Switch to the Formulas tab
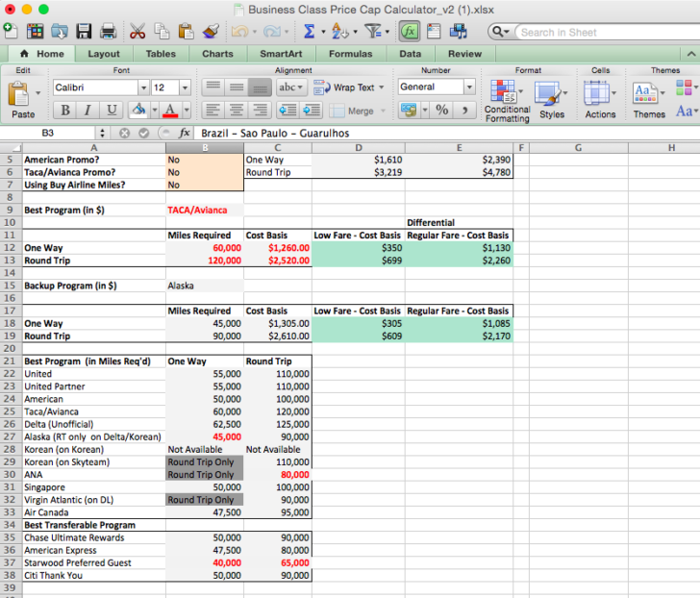The image size is (700, 598). point(350,54)
